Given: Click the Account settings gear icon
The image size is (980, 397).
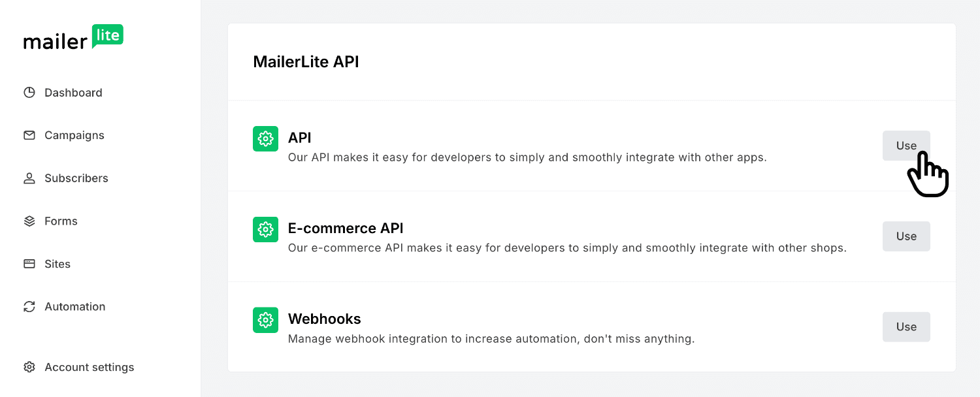Looking at the screenshot, I should (29, 368).
